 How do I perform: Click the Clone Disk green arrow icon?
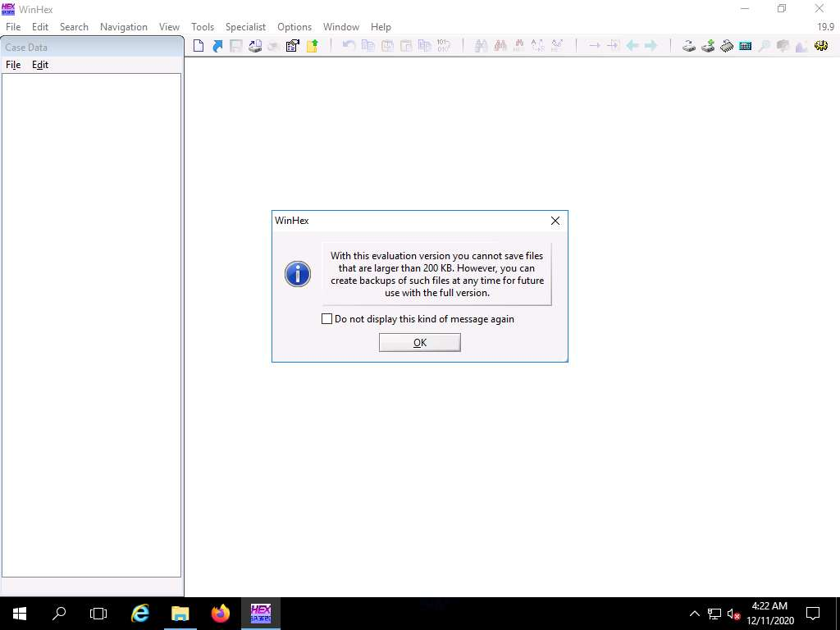point(708,46)
